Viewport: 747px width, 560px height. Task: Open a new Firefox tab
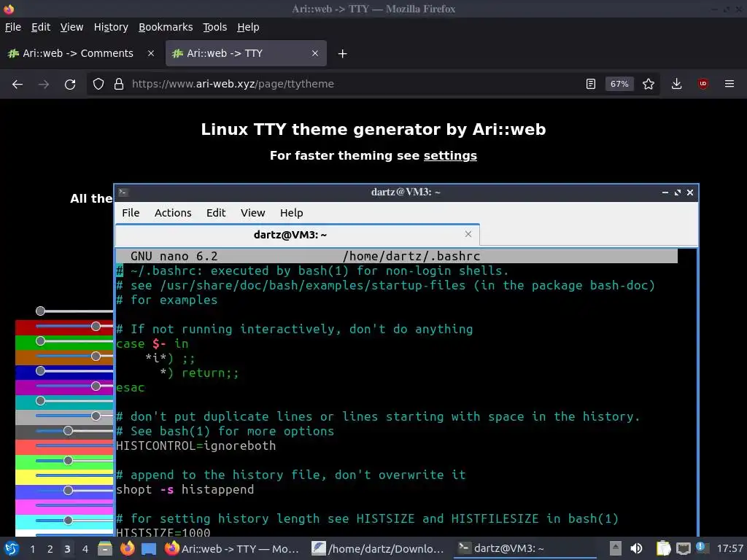pyautogui.click(x=342, y=54)
